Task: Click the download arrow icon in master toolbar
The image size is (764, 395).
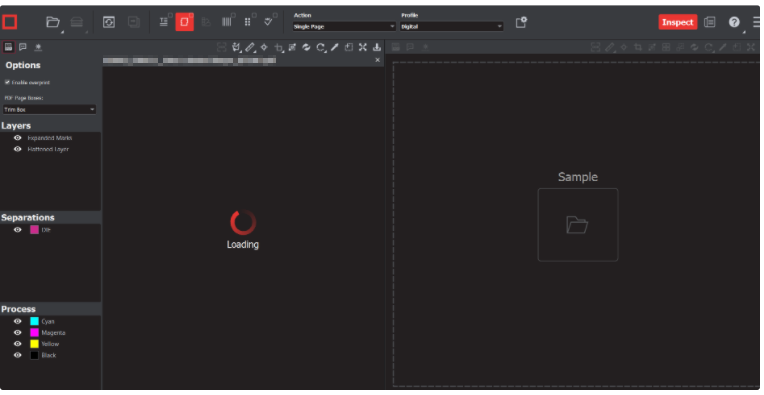Action: [x=377, y=47]
